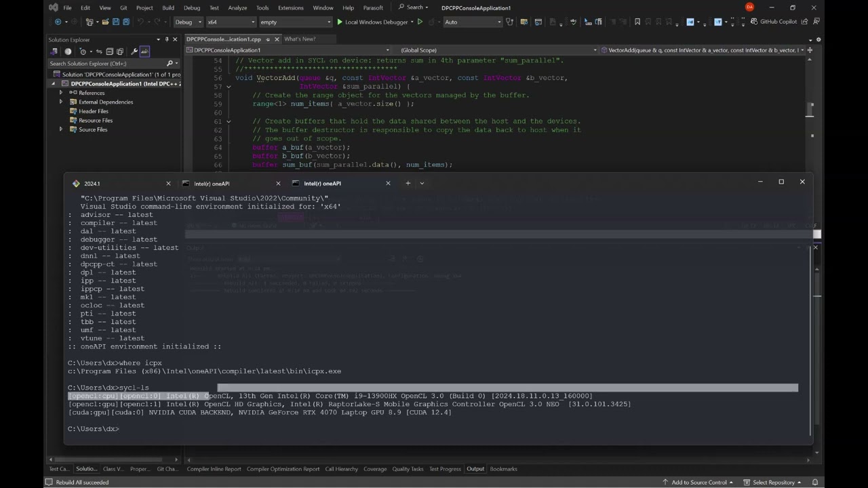This screenshot has height=488, width=868.
Task: Click the split editor icon above scrollbar
Action: [810, 50]
